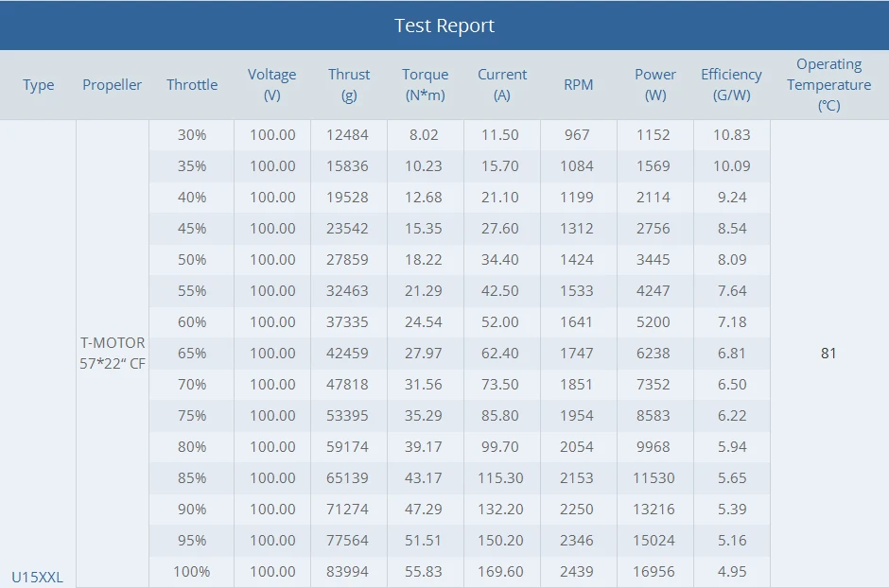
Task: Click the 10.83 efficiency value
Action: point(731,135)
